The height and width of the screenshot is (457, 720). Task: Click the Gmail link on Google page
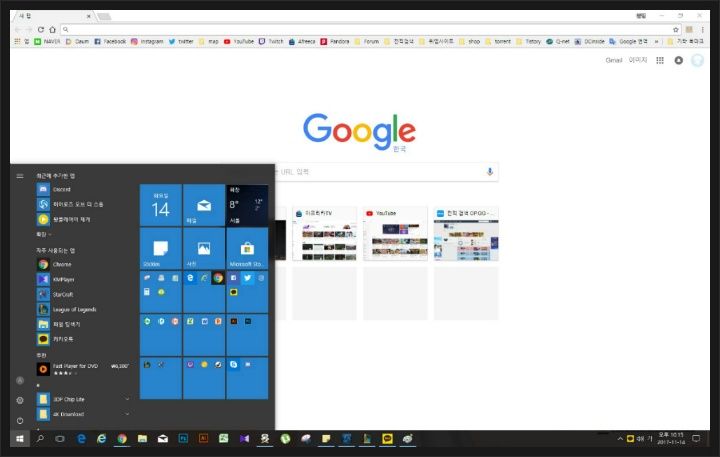pyautogui.click(x=613, y=60)
